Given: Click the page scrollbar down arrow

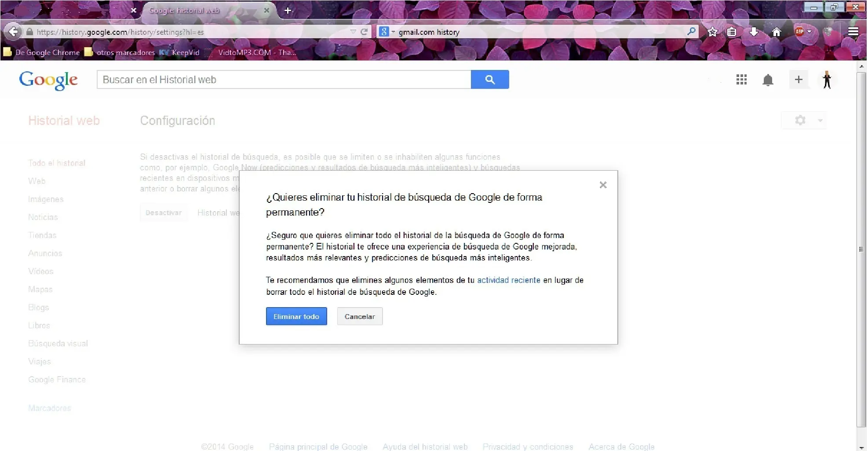Looking at the screenshot, I should click(861, 447).
